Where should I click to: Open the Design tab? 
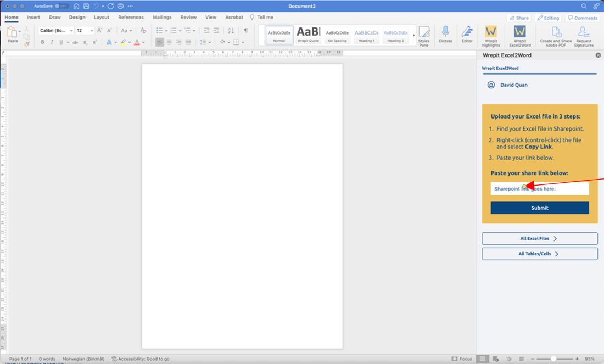77,18
